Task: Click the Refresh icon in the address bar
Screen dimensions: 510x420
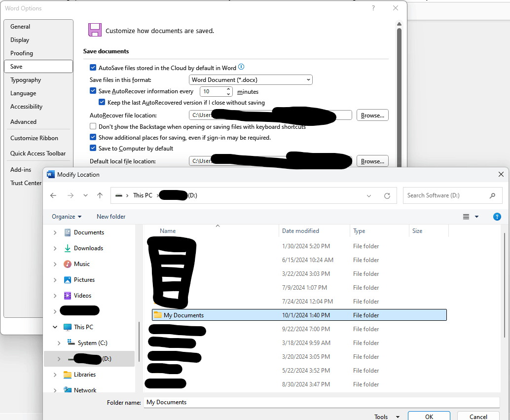Action: pos(387,195)
